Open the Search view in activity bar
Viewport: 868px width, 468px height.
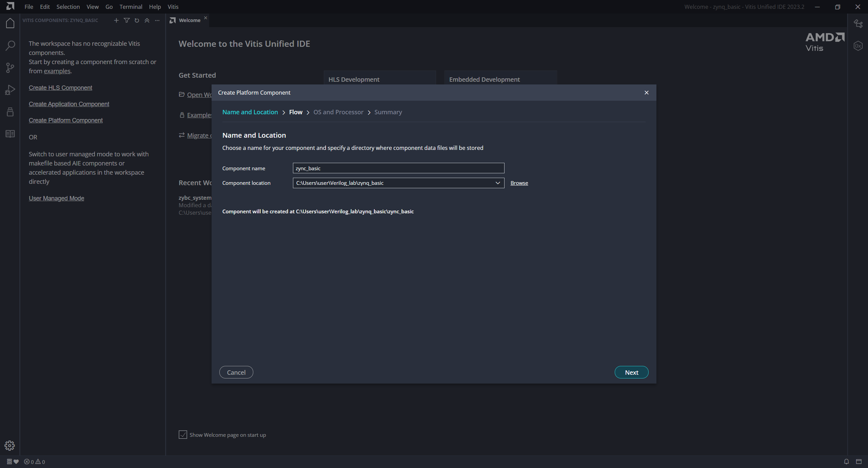point(10,45)
